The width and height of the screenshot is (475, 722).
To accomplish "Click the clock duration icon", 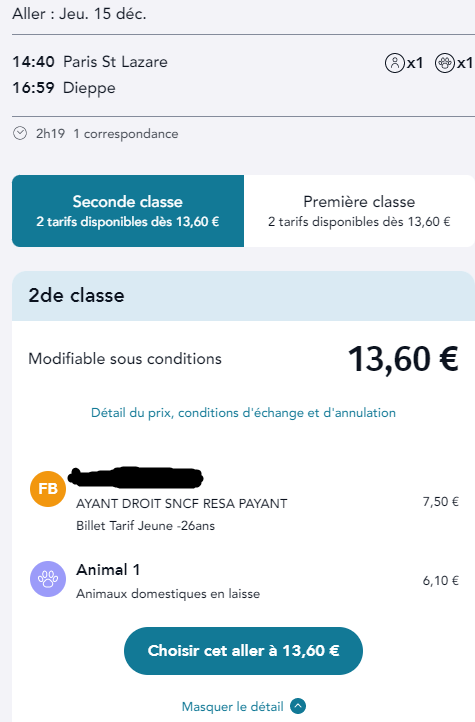I will (x=20, y=134).
